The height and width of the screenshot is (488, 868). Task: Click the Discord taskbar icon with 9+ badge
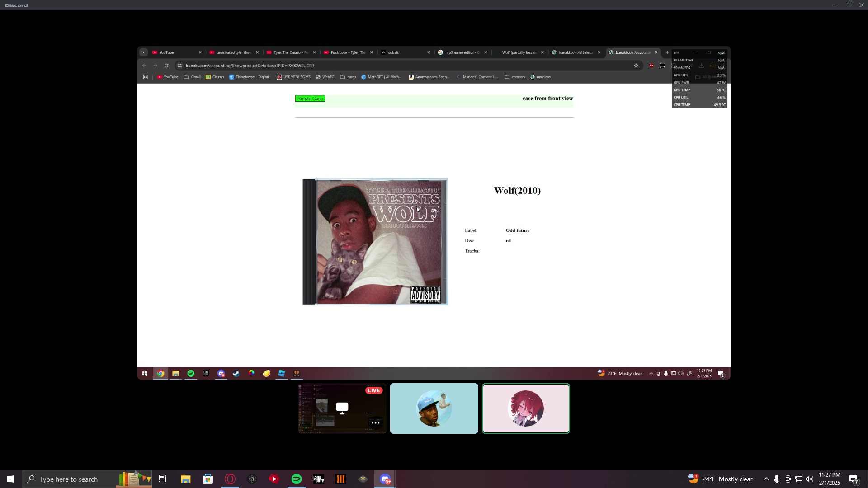coord(385,479)
